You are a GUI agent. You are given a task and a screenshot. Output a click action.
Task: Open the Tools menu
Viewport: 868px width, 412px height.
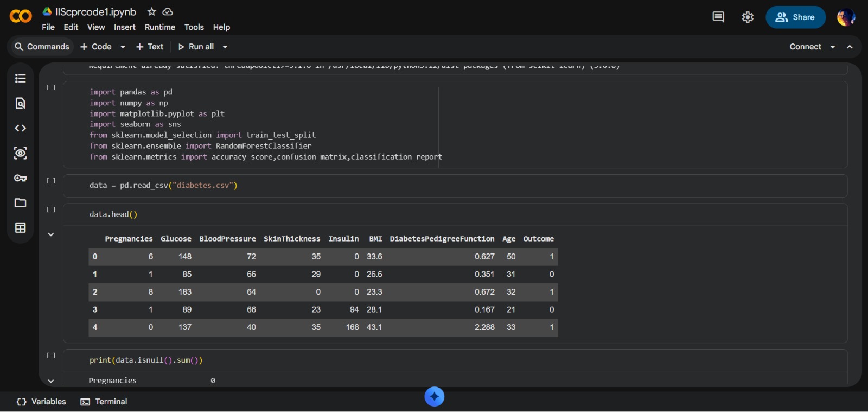[x=194, y=27]
